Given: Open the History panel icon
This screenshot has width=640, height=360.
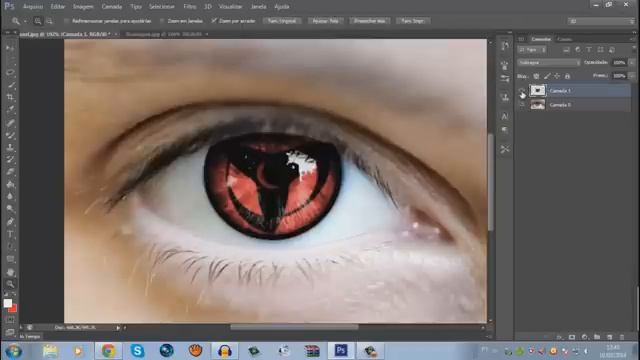Looking at the screenshot, I should tap(505, 46).
